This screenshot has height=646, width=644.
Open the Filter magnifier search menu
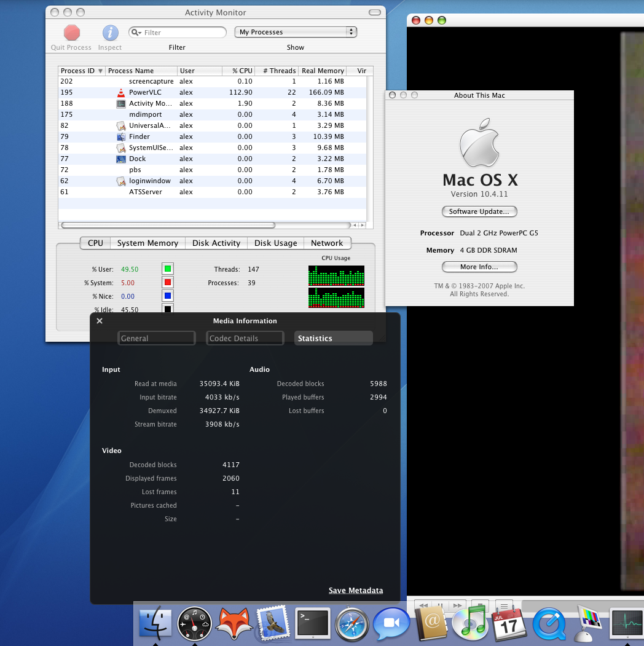coord(136,33)
